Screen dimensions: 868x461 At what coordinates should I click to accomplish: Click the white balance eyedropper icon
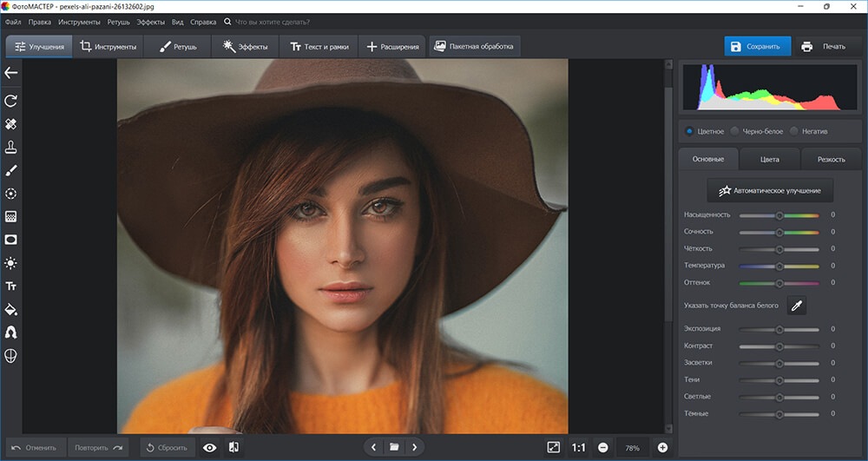coord(797,306)
